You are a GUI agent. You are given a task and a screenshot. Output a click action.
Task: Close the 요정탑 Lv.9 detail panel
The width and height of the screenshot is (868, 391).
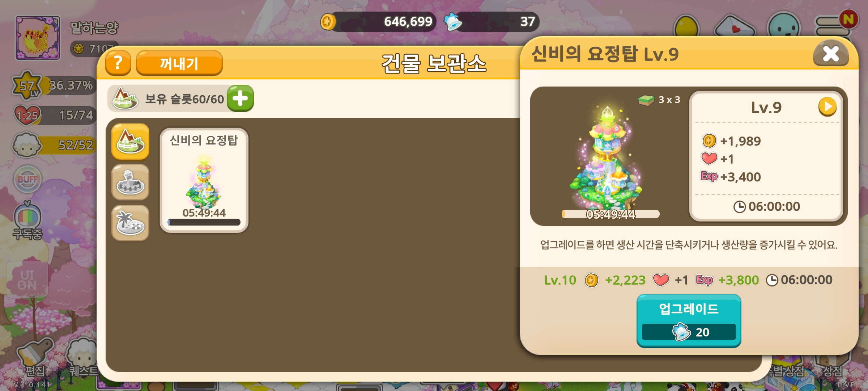click(x=831, y=54)
